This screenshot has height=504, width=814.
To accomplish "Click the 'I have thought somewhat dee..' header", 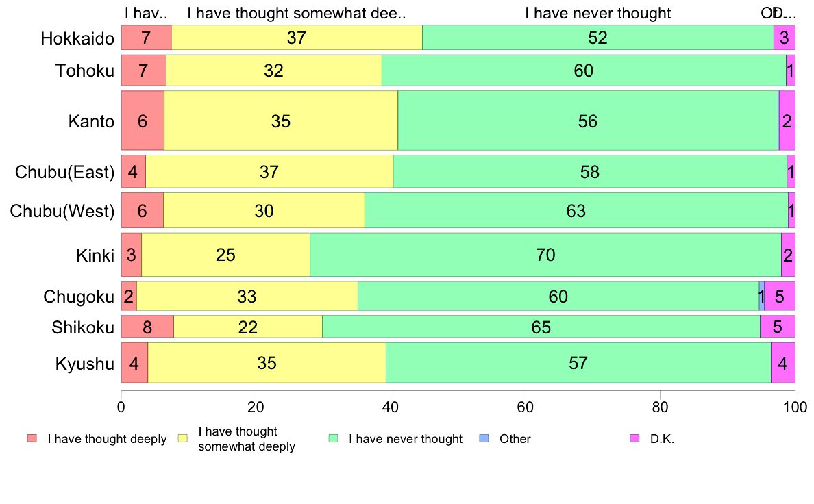I will pos(297,13).
